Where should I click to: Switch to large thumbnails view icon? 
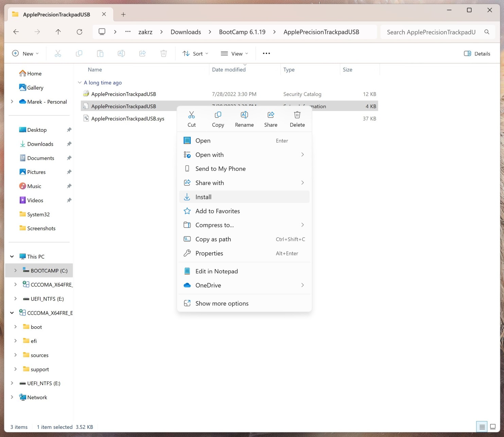point(493,427)
